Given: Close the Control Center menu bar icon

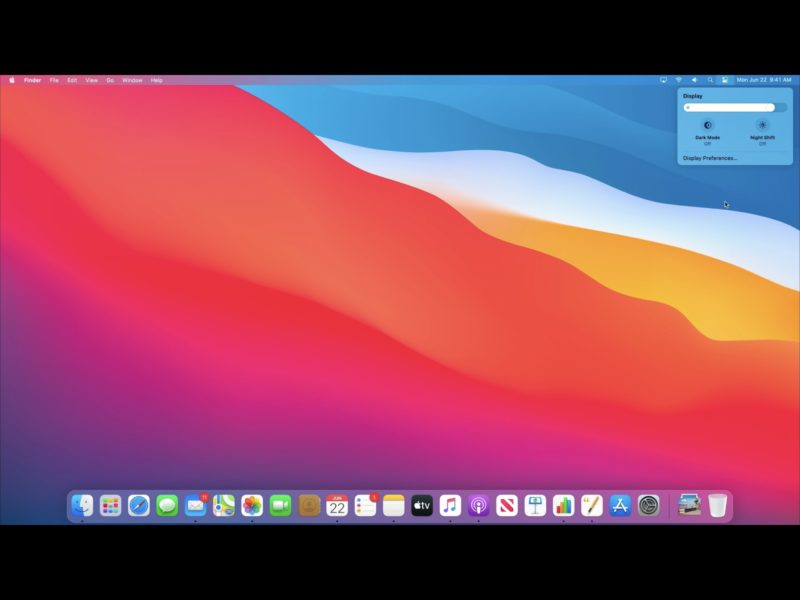Looking at the screenshot, I should coord(724,80).
